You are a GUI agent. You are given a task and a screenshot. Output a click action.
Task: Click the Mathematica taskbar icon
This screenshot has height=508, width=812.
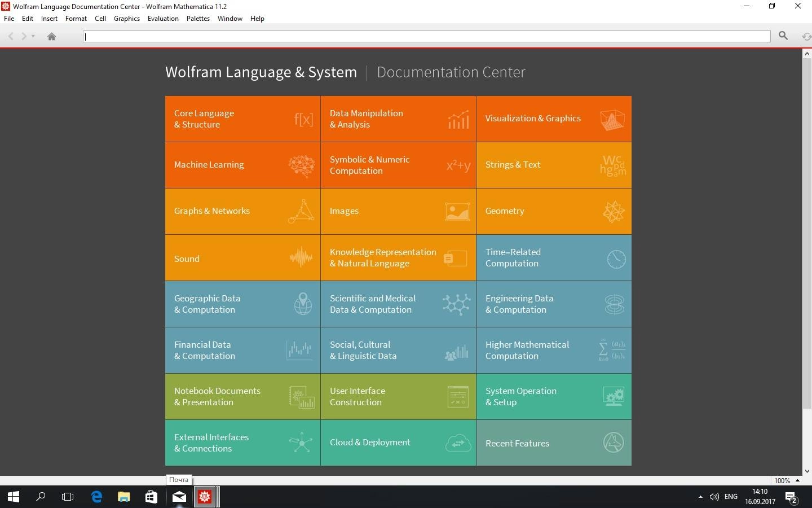[205, 497]
